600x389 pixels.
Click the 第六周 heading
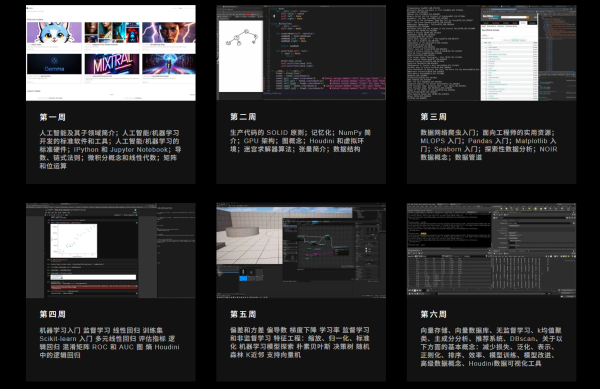[x=434, y=314]
